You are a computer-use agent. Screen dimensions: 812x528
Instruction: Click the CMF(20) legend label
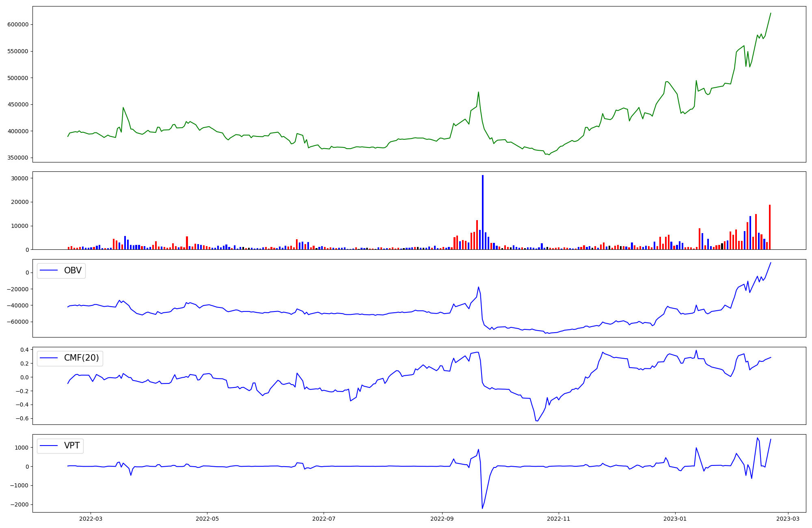pyautogui.click(x=81, y=358)
